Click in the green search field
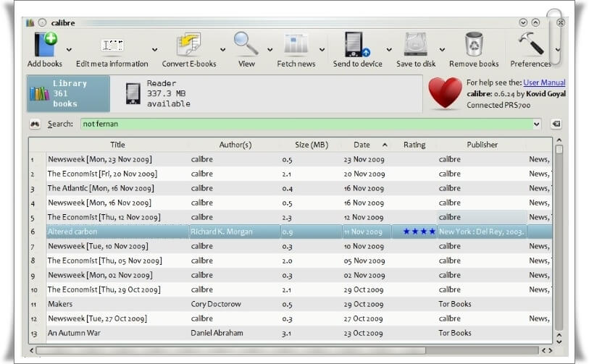The width and height of the screenshot is (589, 364). click(x=306, y=124)
